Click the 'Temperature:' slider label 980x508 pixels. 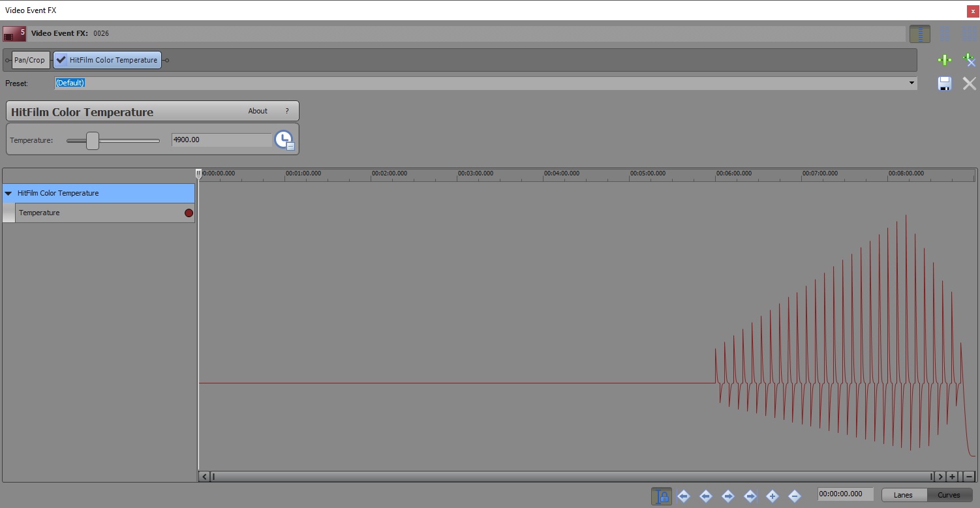click(x=31, y=140)
